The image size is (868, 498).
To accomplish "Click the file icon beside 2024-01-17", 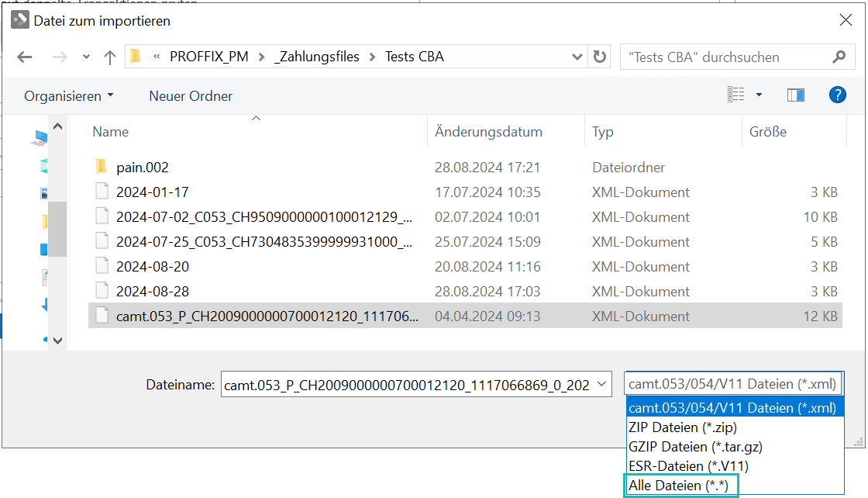I will [102, 191].
